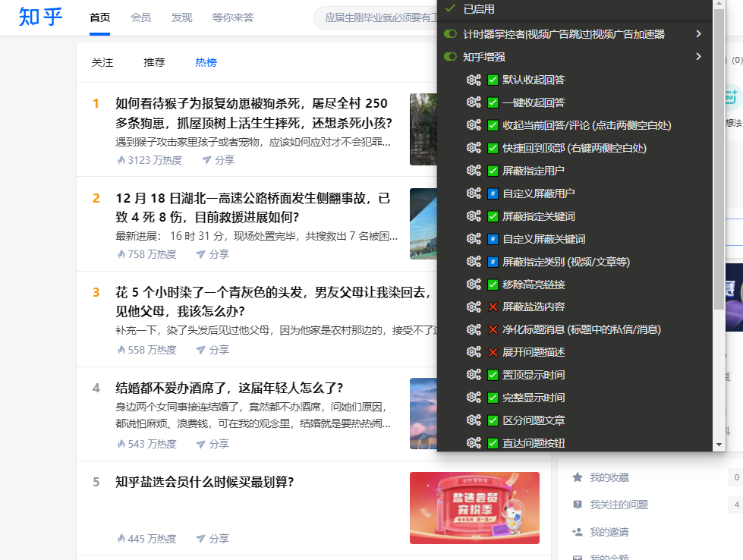This screenshot has height=560, width=743.
Task: Enable the 屏蔽盐选内容 option
Action: point(493,307)
